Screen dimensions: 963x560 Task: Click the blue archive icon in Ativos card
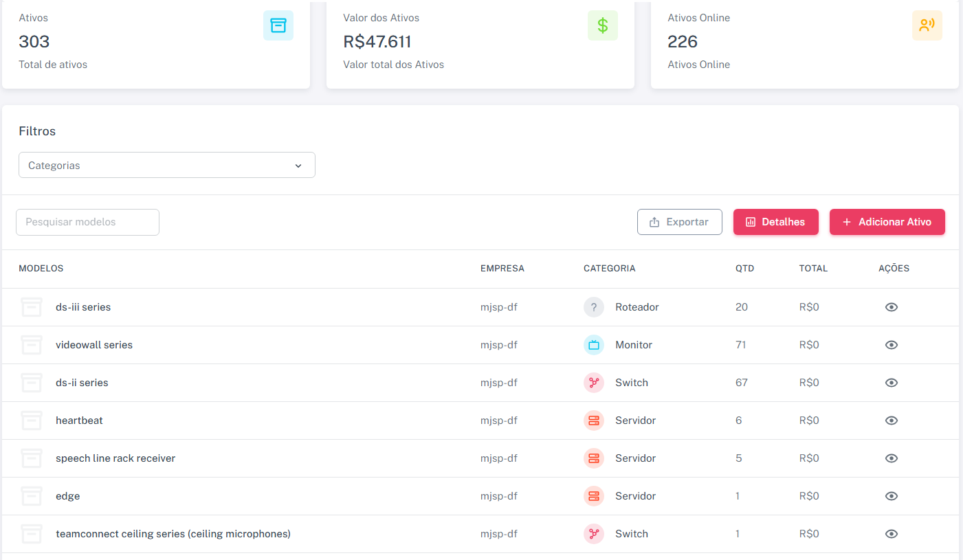[x=278, y=25]
